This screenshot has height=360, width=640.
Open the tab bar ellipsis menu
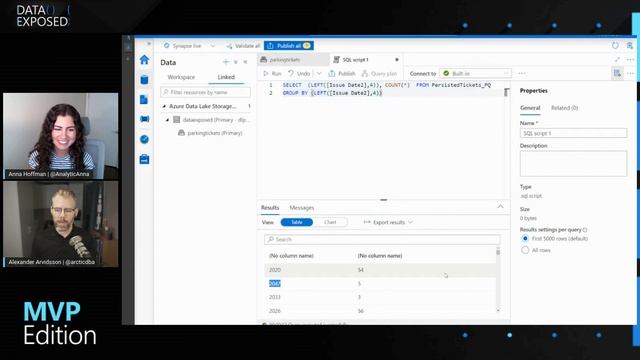click(x=630, y=60)
